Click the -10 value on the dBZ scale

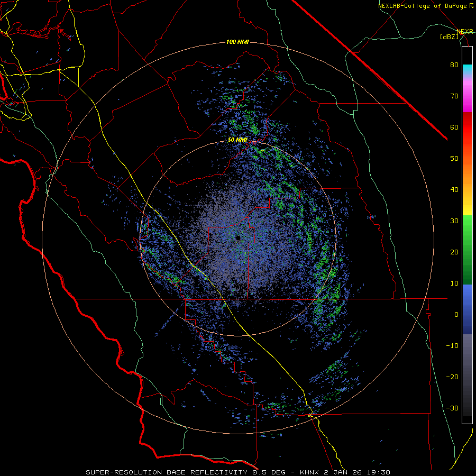coord(452,346)
